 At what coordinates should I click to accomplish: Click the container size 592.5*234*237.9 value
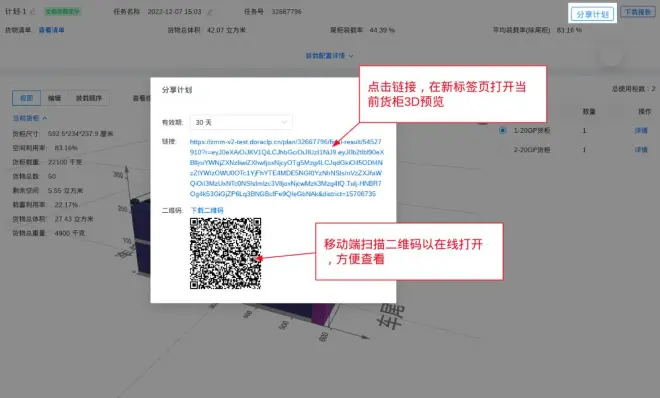click(80, 133)
